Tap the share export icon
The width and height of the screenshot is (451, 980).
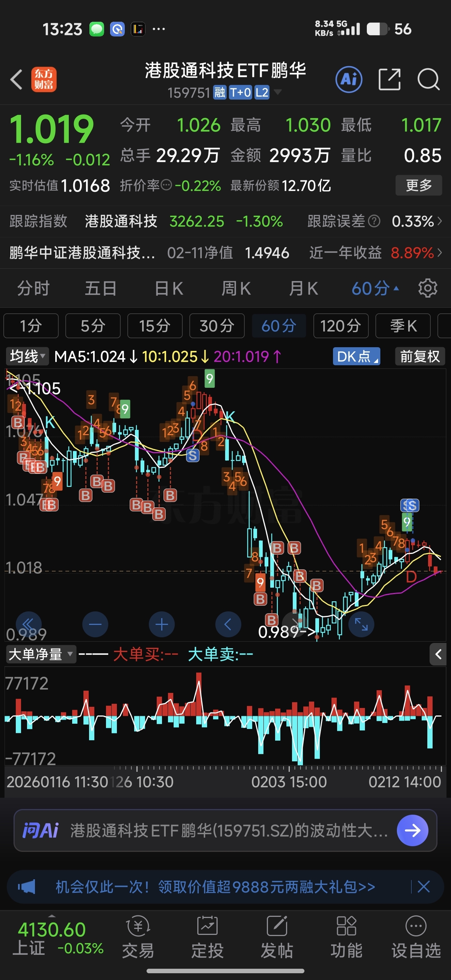pos(389,80)
